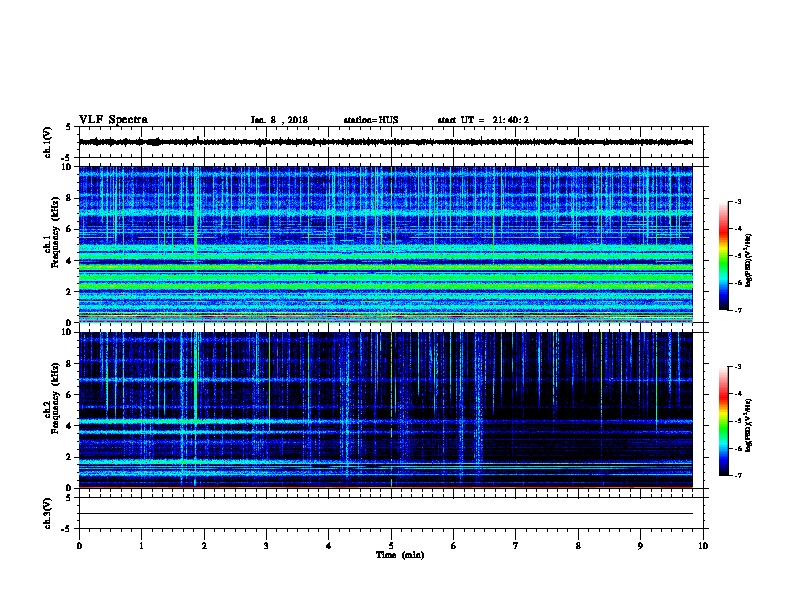This screenshot has width=792, height=612.
Task: Click the "-7" tick on ch.2 colorbar
Action: click(x=737, y=476)
